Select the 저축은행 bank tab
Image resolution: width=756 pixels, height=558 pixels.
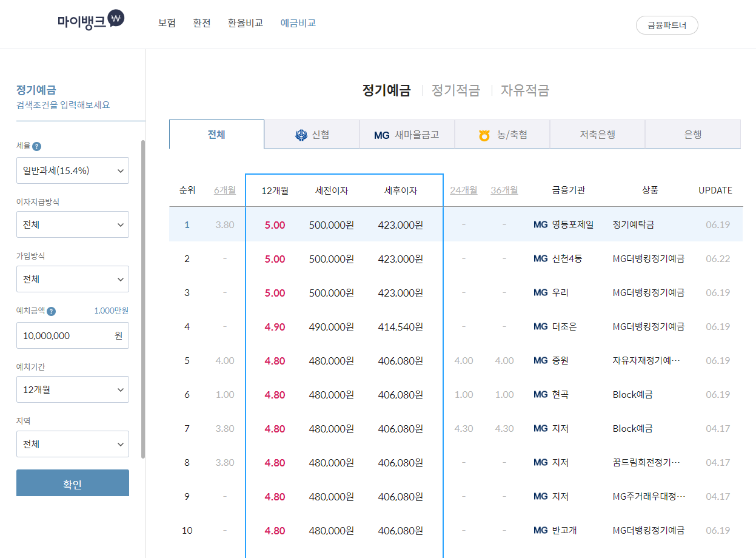(x=597, y=135)
